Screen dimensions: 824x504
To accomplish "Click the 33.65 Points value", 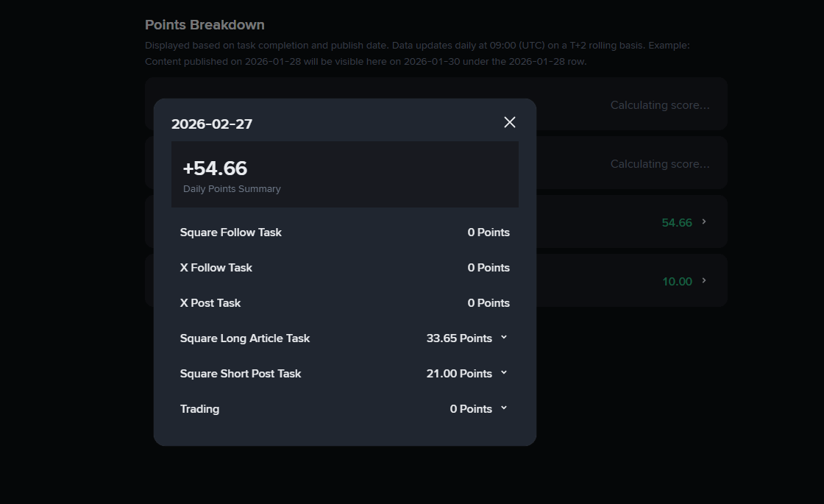I will point(459,338).
